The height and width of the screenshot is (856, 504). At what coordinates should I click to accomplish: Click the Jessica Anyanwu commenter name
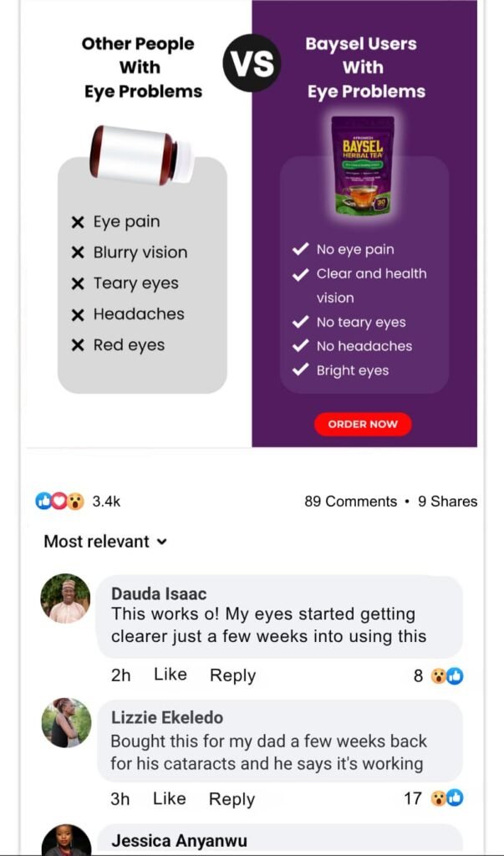(x=179, y=841)
